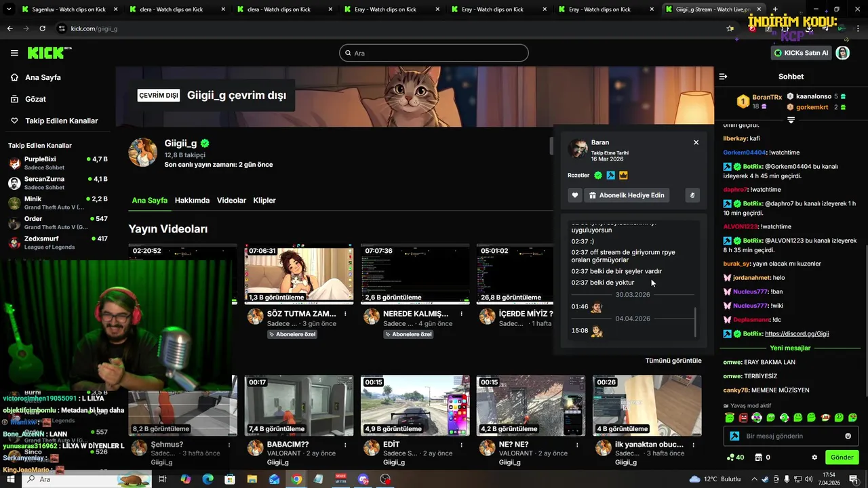
Task: Collapse the Sohbet chat panel
Action: pyautogui.click(x=723, y=77)
